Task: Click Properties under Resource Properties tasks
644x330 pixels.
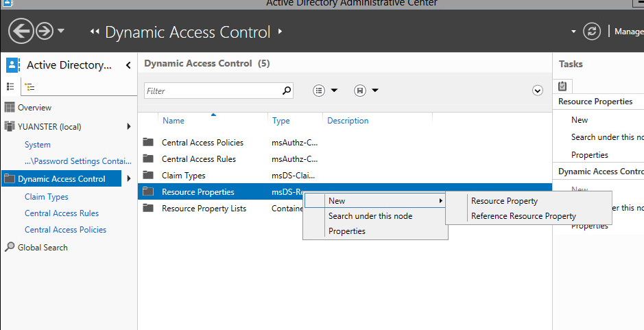Action: (589, 155)
